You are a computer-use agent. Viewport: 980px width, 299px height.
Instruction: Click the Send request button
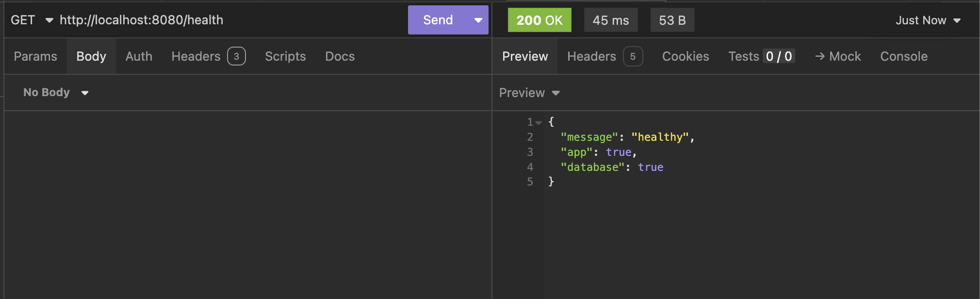438,20
